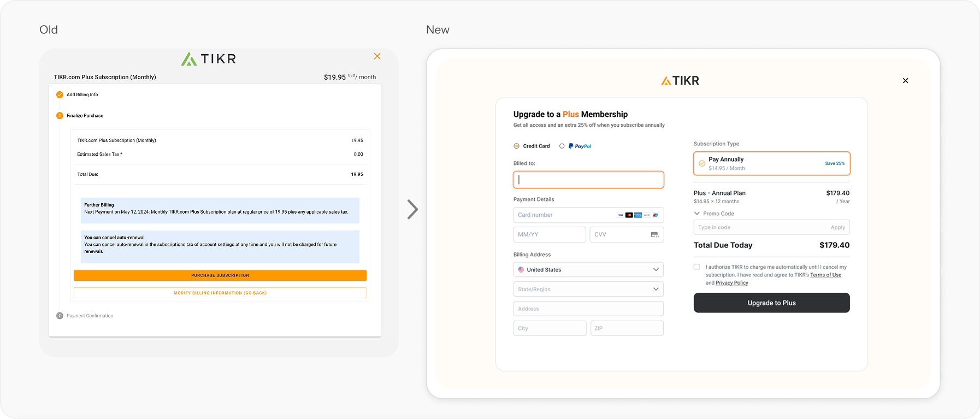Click the Upgrade to Plus button

coord(772,303)
